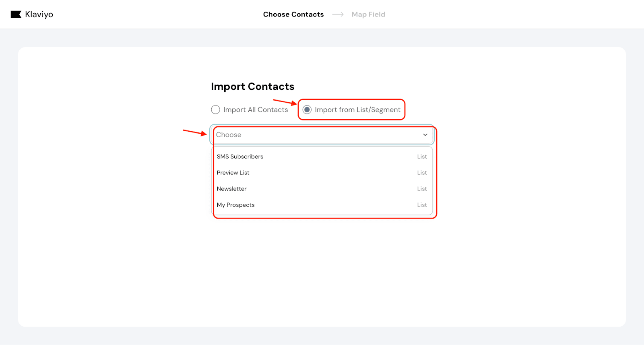The image size is (644, 345).
Task: Go to the Choose Contacts step
Action: pos(293,14)
